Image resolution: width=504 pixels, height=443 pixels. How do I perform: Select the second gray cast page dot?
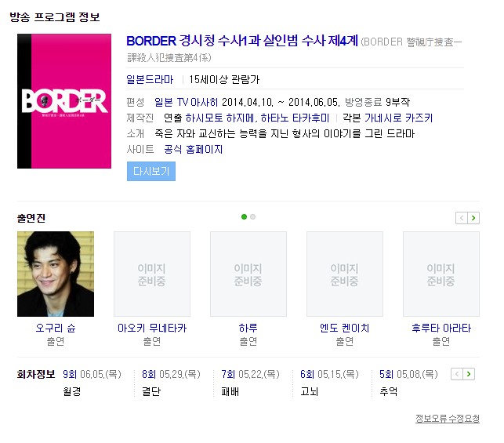pos(253,216)
